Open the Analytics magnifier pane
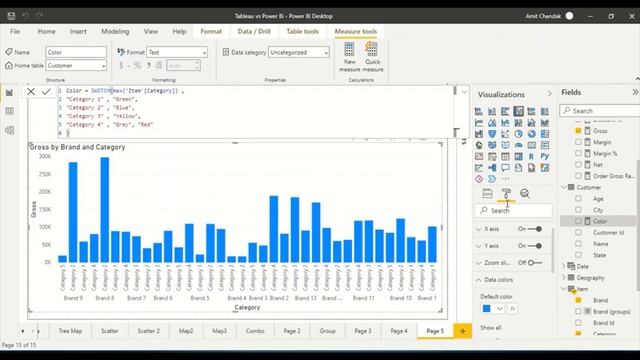 click(525, 193)
